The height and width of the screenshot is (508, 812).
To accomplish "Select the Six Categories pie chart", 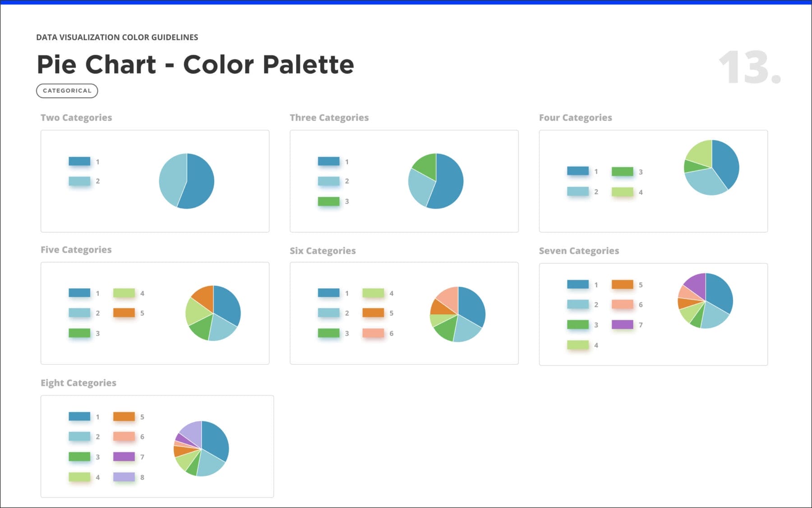I will pos(457,314).
